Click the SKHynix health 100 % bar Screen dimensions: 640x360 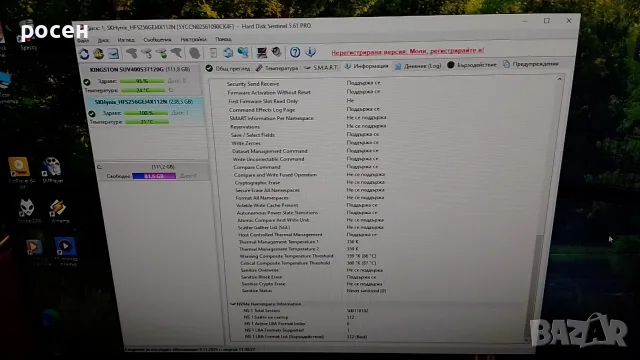[x=146, y=113]
